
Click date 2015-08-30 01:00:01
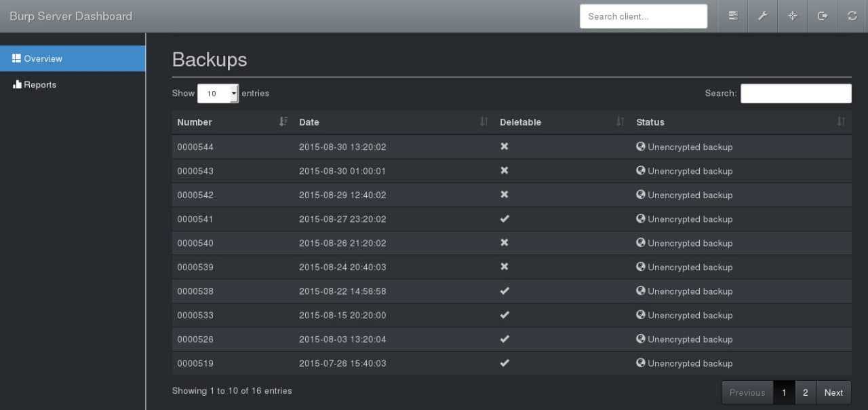[342, 171]
